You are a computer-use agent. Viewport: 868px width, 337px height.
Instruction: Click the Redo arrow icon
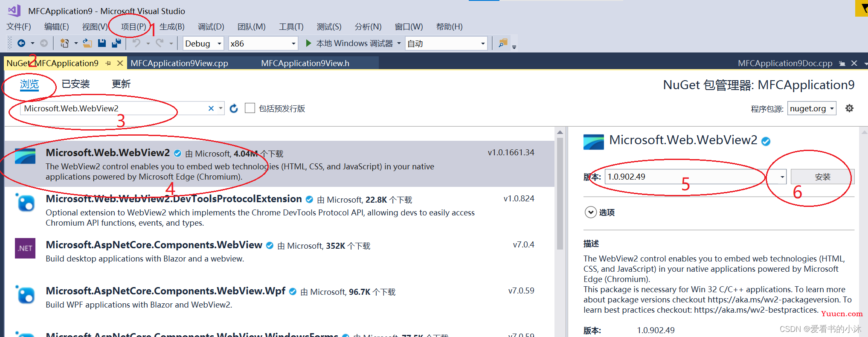coord(160,43)
